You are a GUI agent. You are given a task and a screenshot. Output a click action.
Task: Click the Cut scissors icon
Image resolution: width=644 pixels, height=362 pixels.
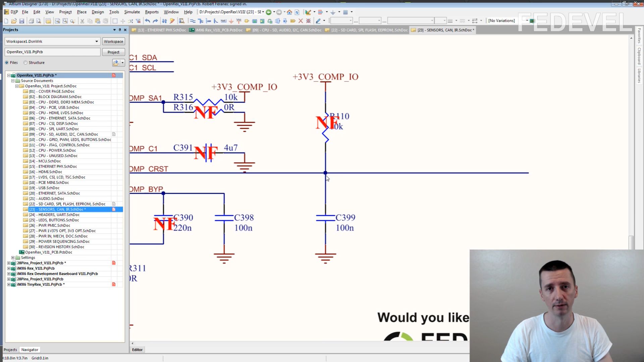(82, 21)
